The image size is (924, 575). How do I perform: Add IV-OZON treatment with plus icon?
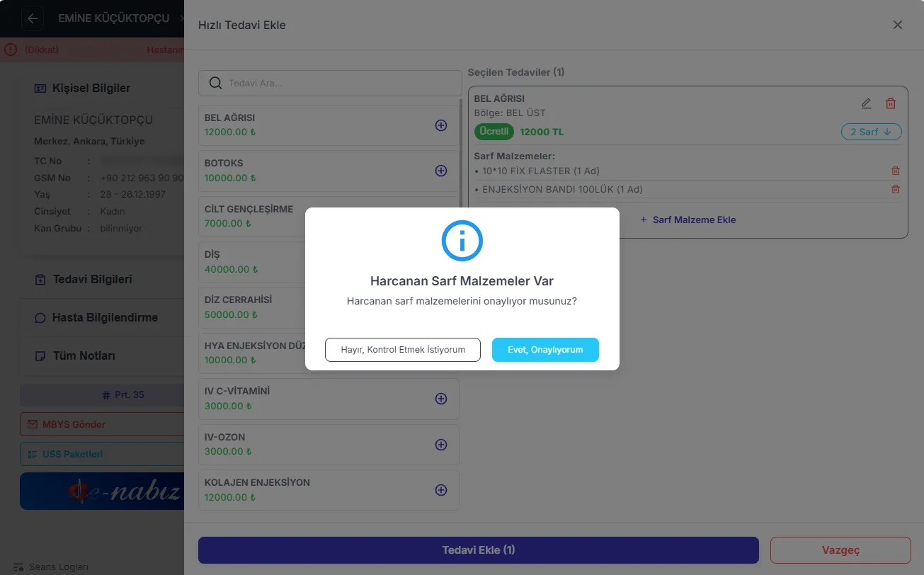(x=441, y=445)
